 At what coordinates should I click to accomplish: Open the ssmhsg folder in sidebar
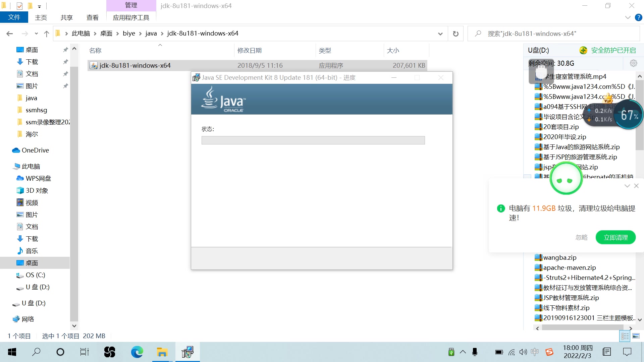(36, 110)
